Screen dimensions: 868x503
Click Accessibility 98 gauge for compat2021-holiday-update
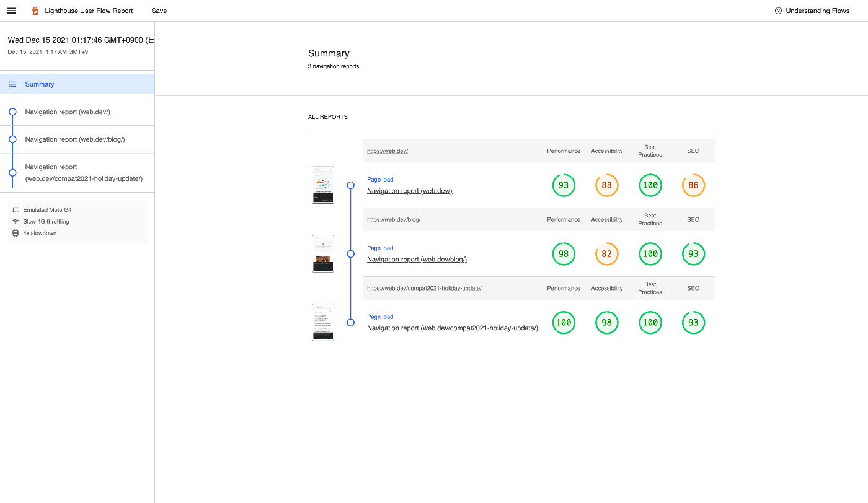coord(607,323)
